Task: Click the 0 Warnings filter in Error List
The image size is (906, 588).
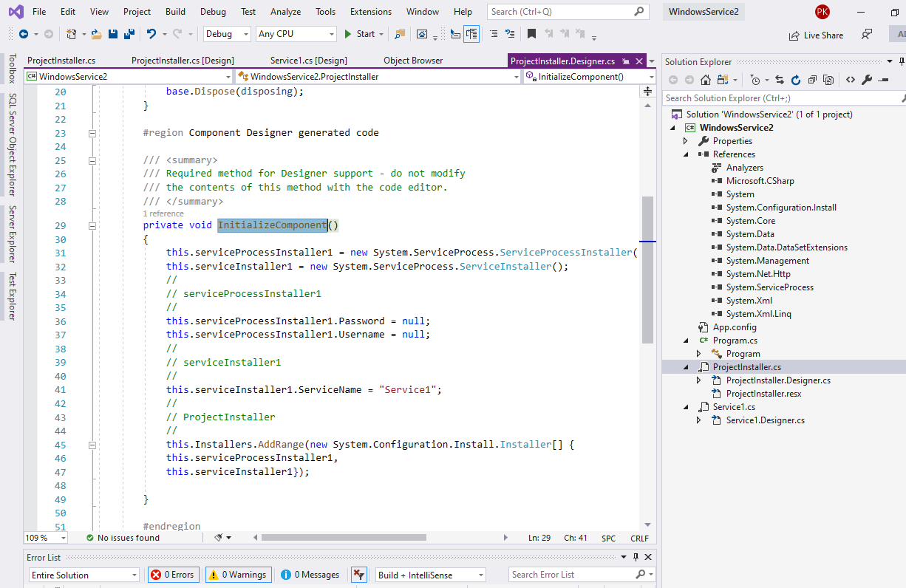Action: [x=238, y=574]
